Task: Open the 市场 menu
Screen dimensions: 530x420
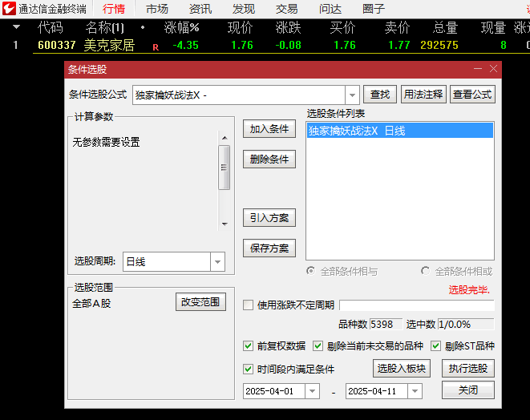Action: click(x=157, y=9)
